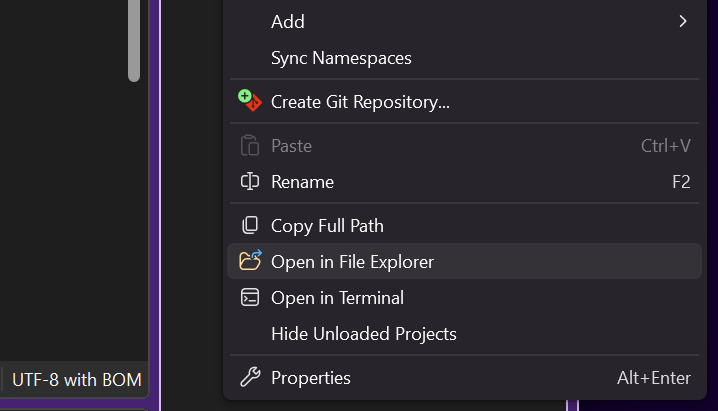
Task: Click the UTF-8 with BOM encoding indicator
Action: click(x=77, y=380)
